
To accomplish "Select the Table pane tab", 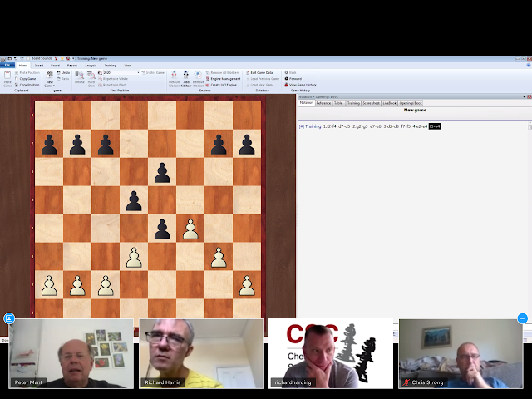I will (x=338, y=103).
